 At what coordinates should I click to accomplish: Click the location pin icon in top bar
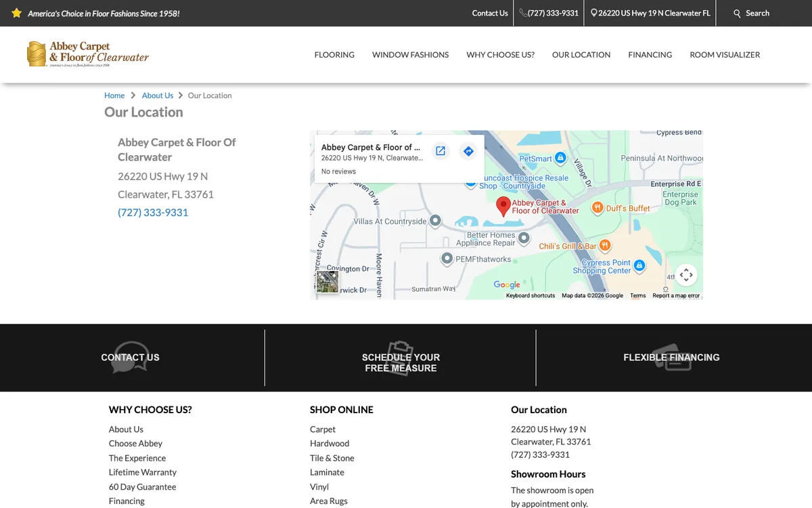(593, 13)
